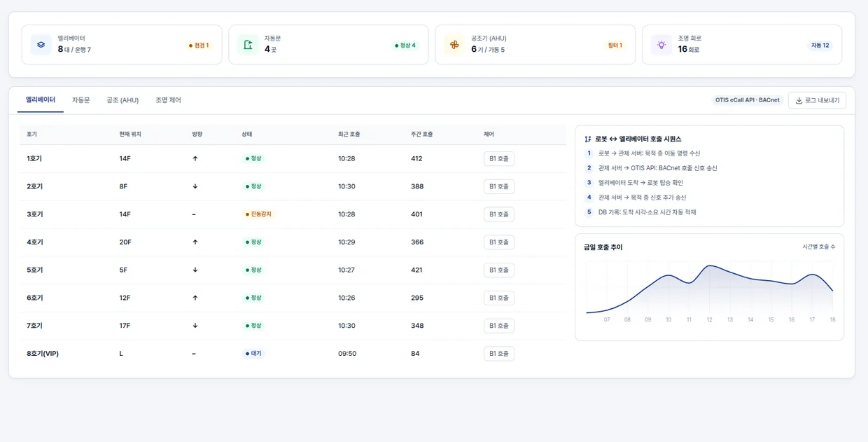
Task: Click up arrow direction for 1호기
Action: (195, 158)
